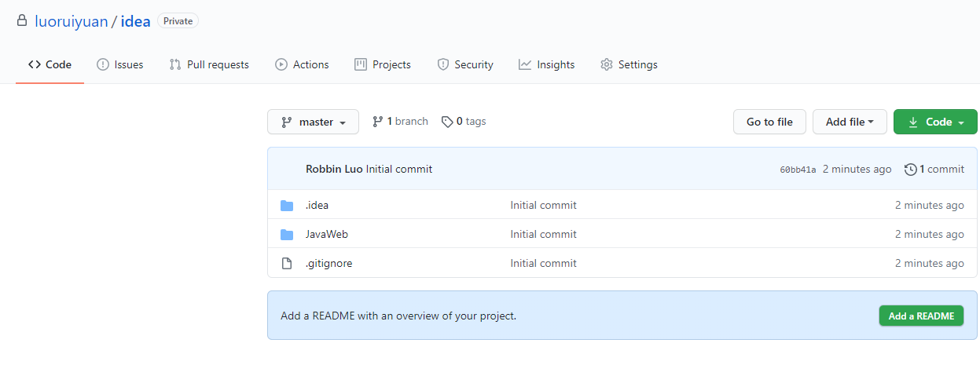Screen dimensions: 980x387
Task: Open the Initial commit message in header row
Action: (x=399, y=169)
